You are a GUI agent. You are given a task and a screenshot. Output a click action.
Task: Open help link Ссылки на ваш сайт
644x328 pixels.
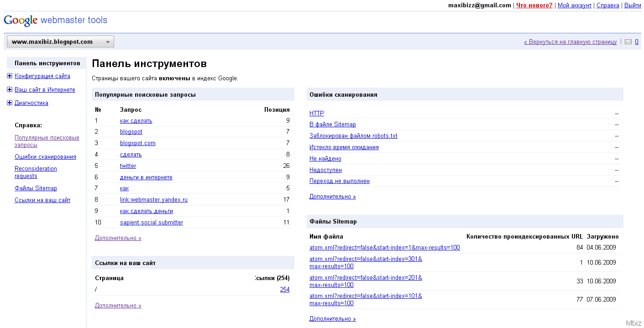[x=42, y=200]
